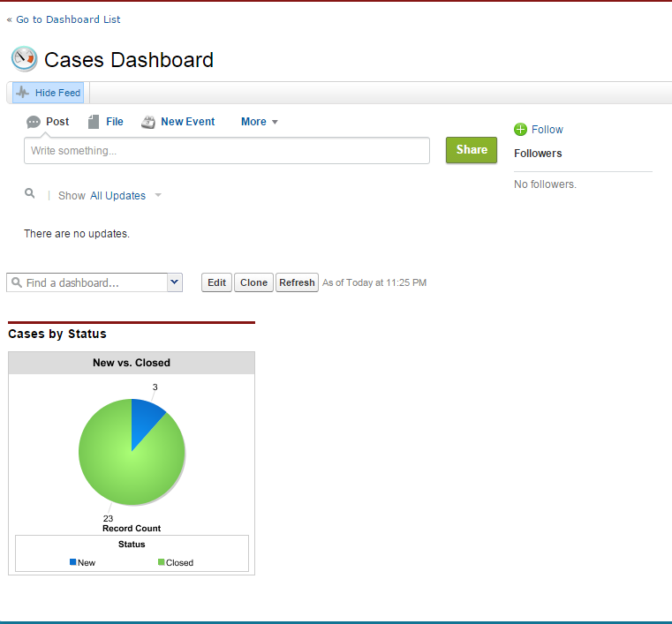The height and width of the screenshot is (624, 672).
Task: Click the There are no updates message
Action: point(77,233)
